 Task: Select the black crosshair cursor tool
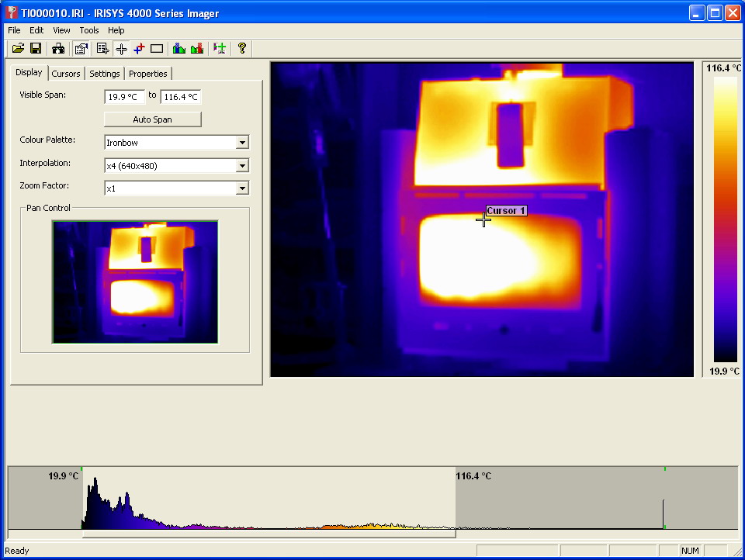tap(121, 49)
